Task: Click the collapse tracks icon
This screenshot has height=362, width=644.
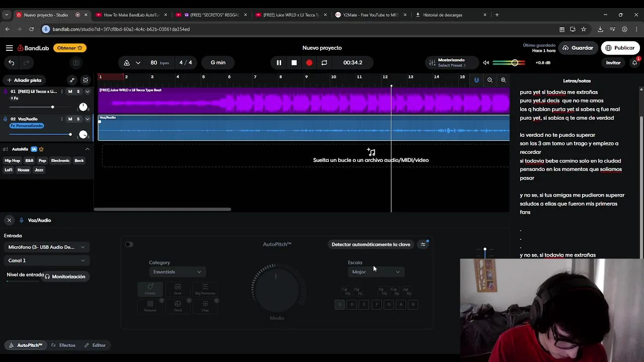Action: click(86, 80)
